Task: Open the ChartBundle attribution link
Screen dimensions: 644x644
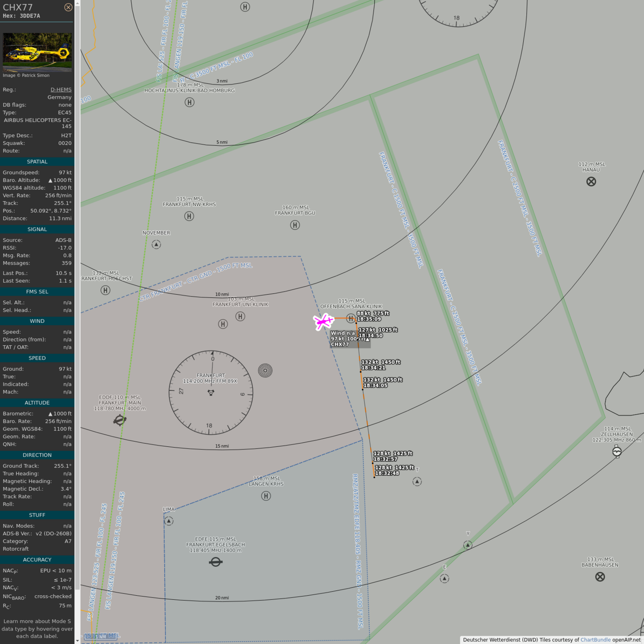Action: coord(595,640)
